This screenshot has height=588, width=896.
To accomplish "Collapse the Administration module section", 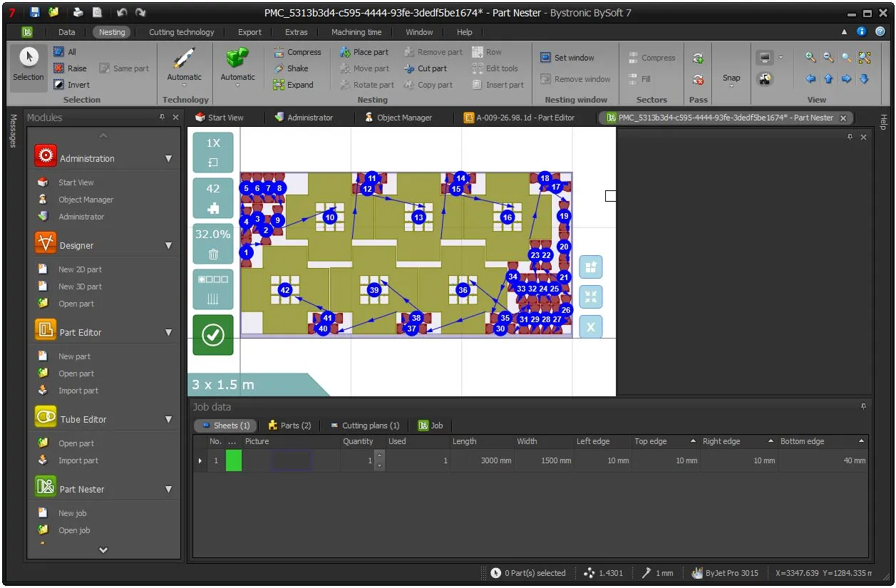I will click(169, 159).
